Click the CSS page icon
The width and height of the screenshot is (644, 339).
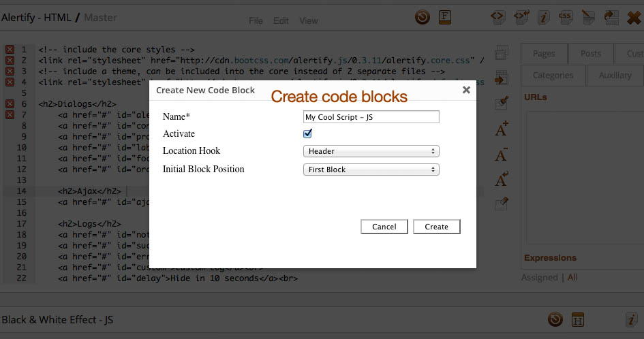coord(566,18)
